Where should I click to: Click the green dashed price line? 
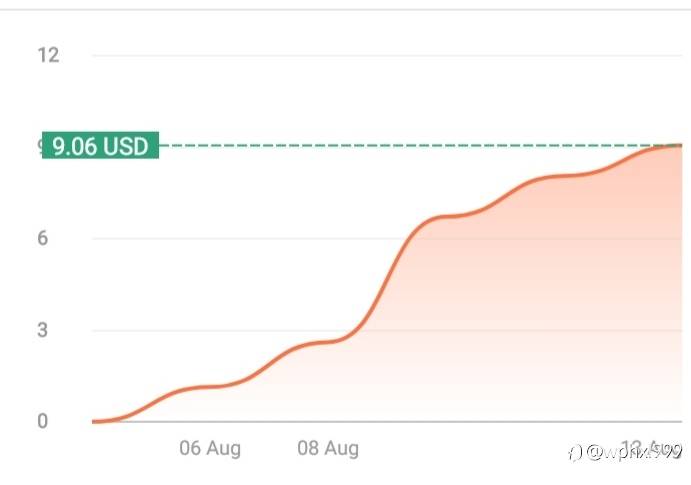400,146
